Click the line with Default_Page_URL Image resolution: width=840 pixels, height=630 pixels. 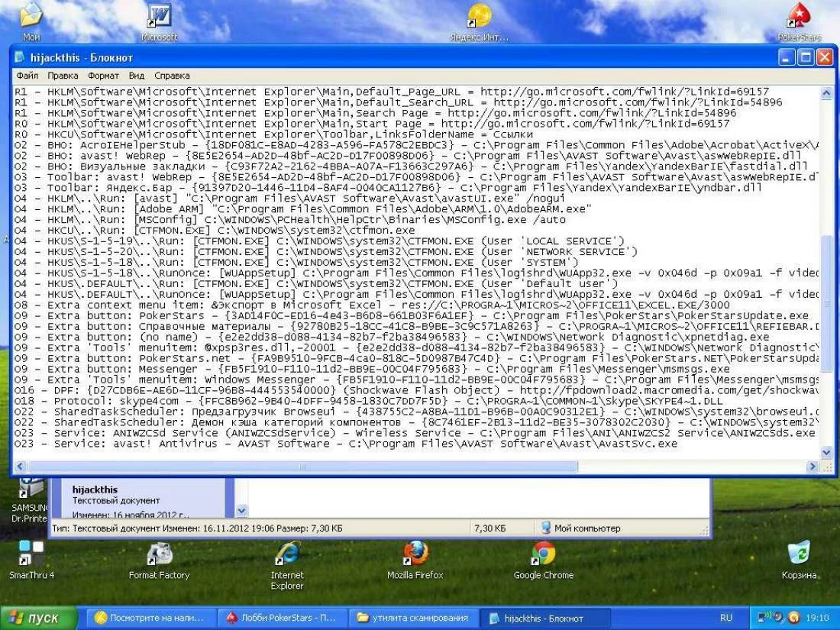392,92
